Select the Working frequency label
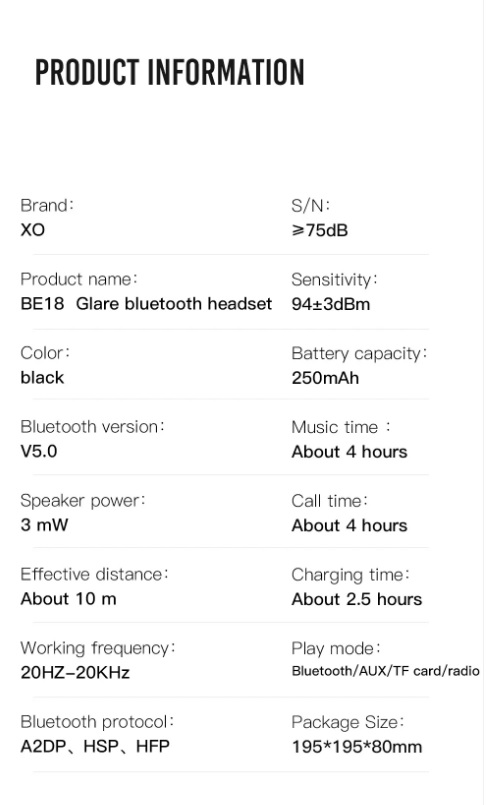The image size is (487, 805). (x=98, y=648)
